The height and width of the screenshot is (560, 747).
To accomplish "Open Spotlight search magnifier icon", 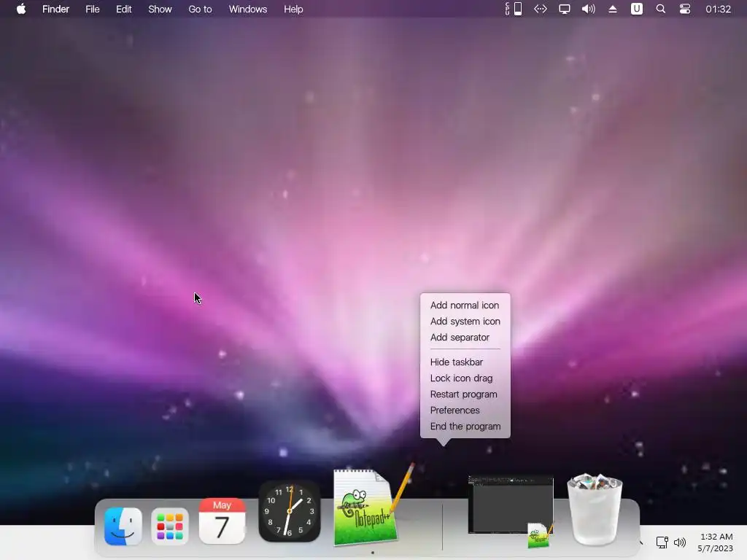I will (x=661, y=9).
